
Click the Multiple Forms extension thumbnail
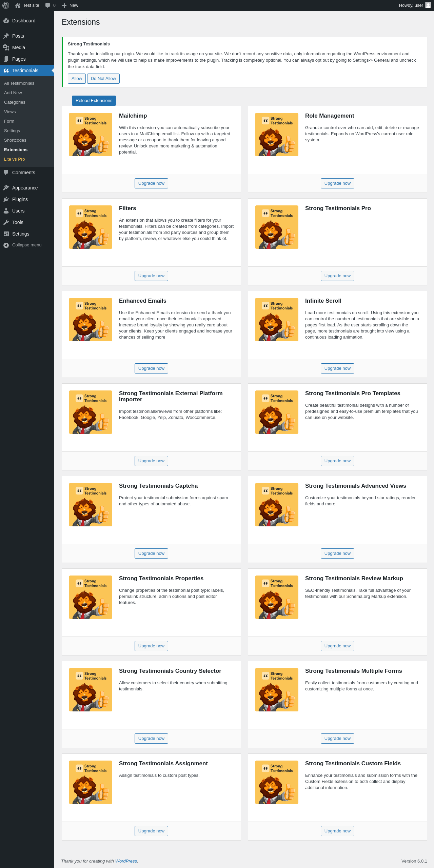click(x=277, y=690)
